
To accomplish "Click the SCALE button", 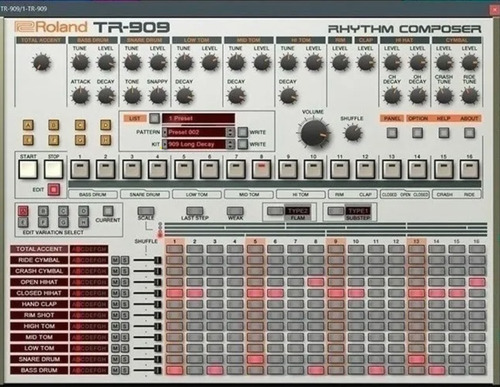I will pos(146,211).
